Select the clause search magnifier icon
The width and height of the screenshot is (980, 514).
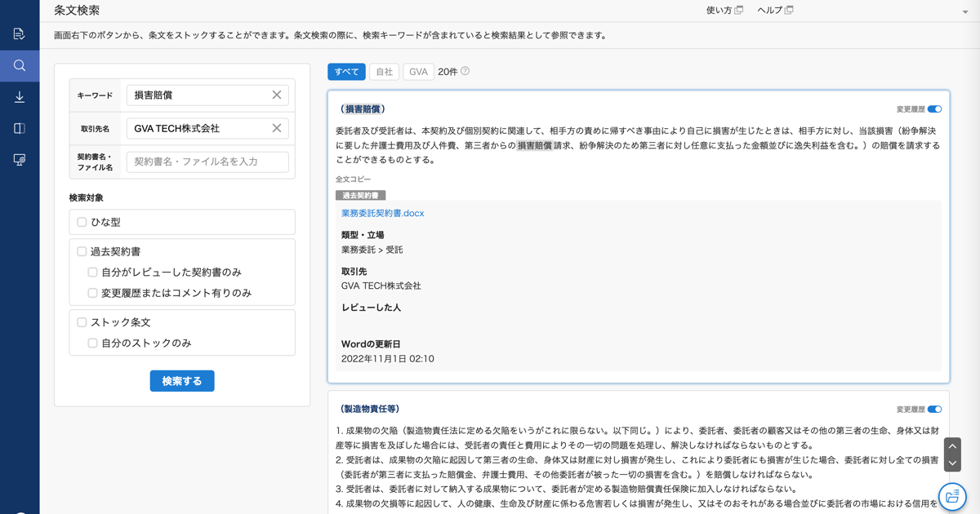[x=20, y=65]
